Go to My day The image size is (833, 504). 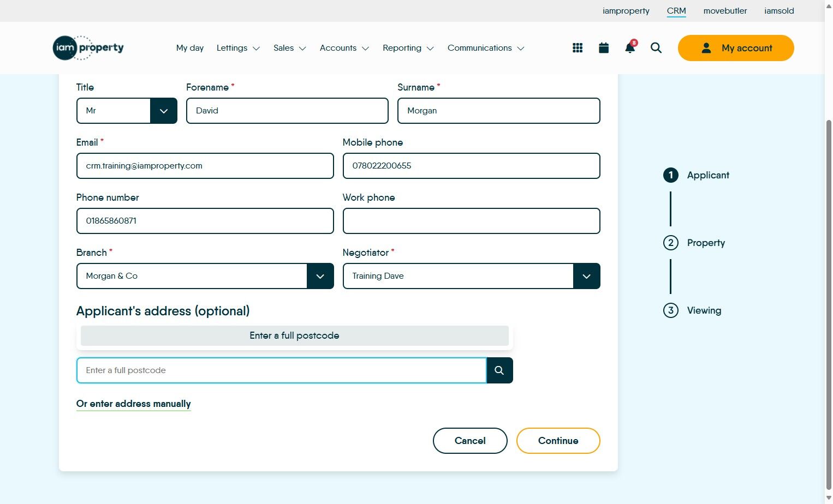190,48
